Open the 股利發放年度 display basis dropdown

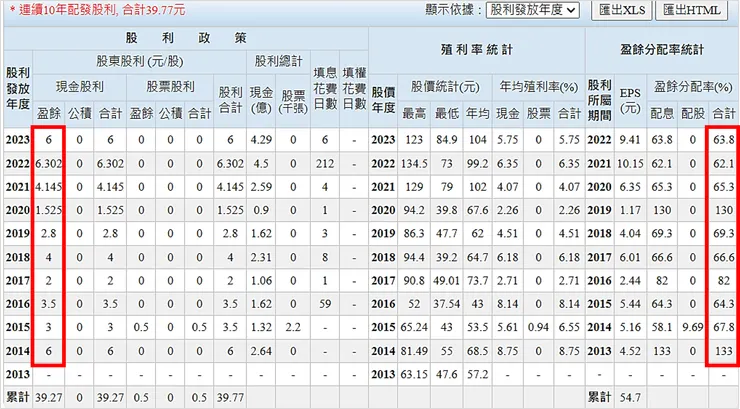[x=533, y=10]
